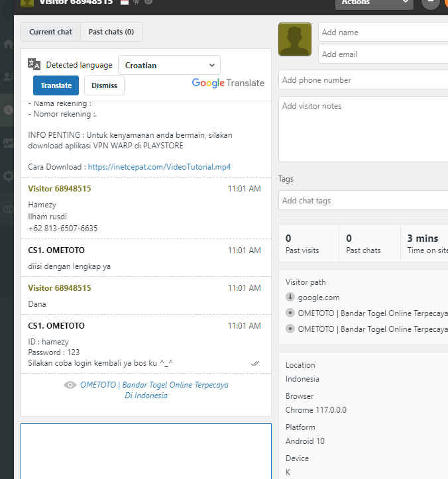Click the translate language icon

[34, 64]
